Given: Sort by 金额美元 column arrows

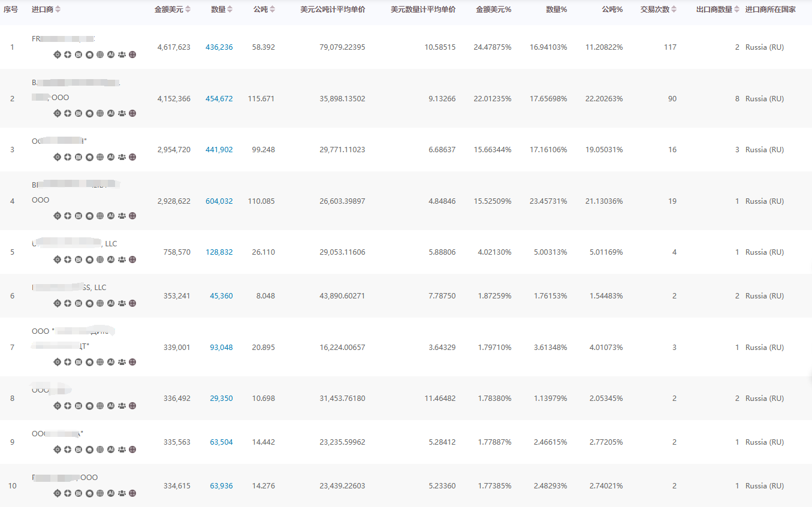Looking at the screenshot, I should [188, 10].
